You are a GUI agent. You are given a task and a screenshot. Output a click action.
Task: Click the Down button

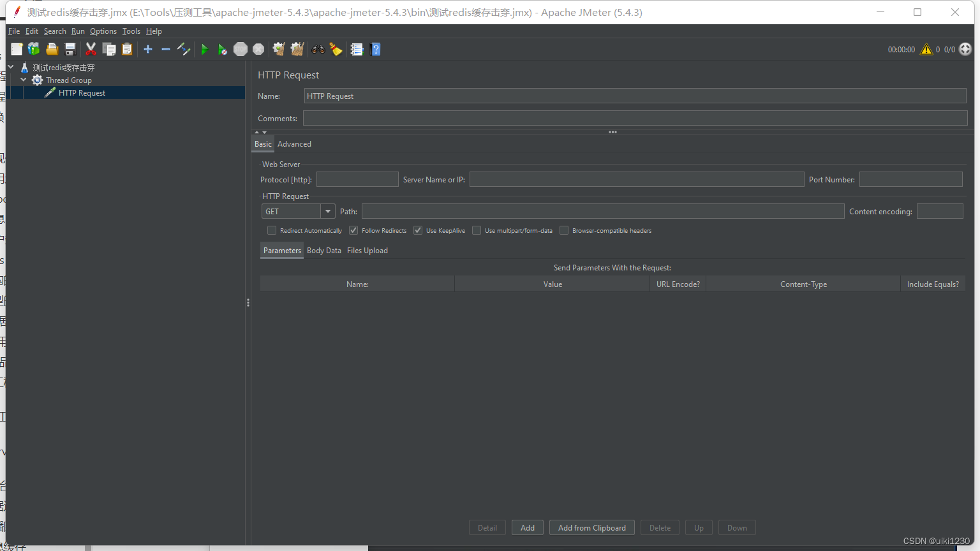pos(737,527)
